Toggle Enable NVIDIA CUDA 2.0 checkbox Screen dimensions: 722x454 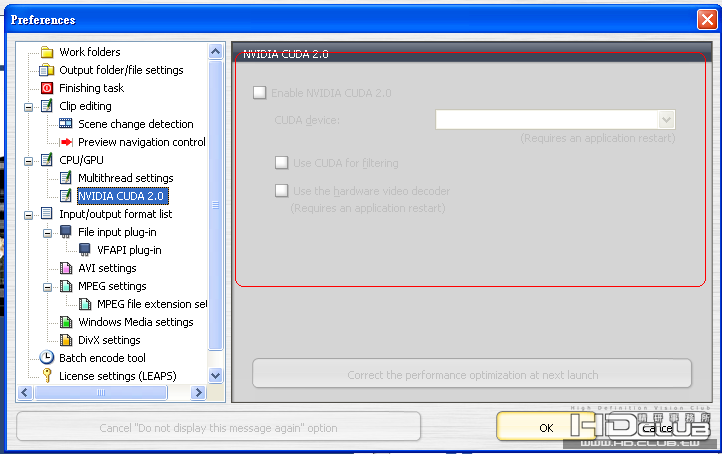point(259,93)
